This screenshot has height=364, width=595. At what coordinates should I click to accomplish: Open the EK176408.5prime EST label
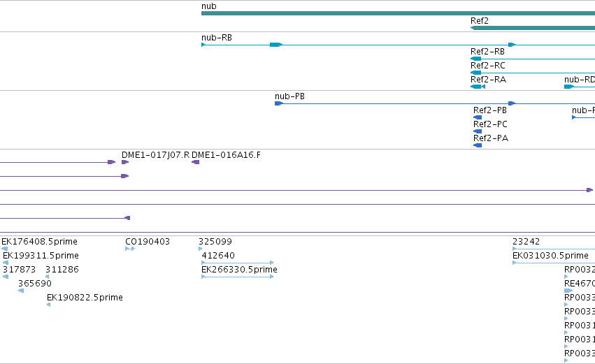39,242
